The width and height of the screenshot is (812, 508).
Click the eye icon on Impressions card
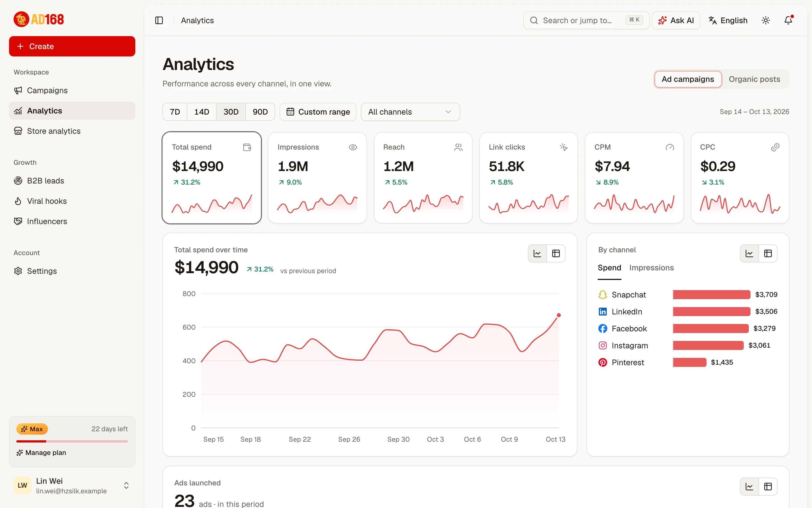click(x=353, y=147)
